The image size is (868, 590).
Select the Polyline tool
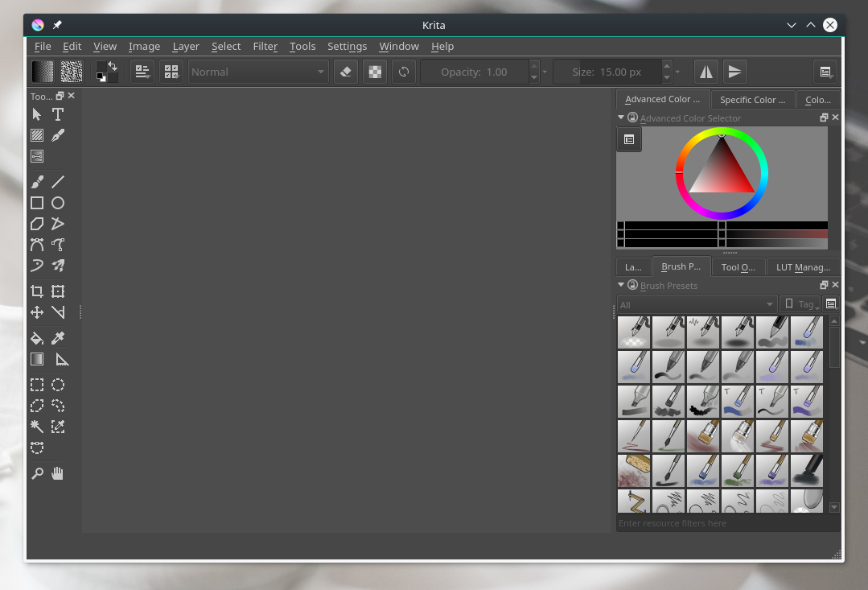click(58, 224)
